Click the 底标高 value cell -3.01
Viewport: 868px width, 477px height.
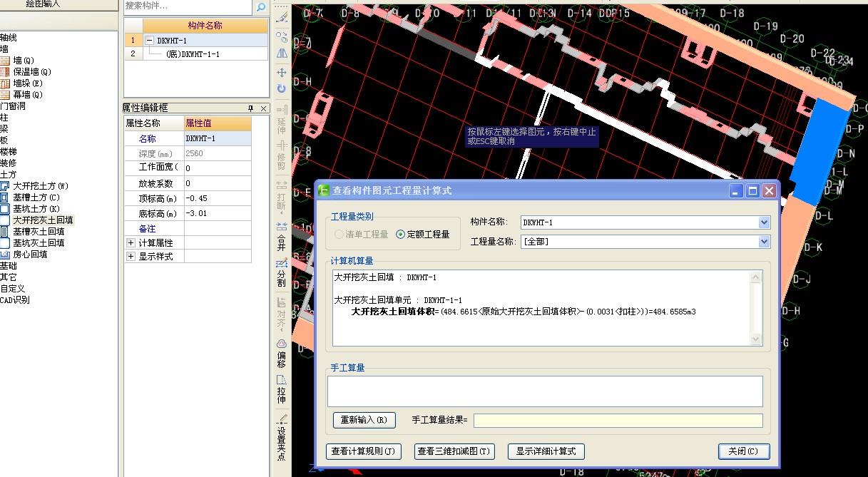(217, 213)
